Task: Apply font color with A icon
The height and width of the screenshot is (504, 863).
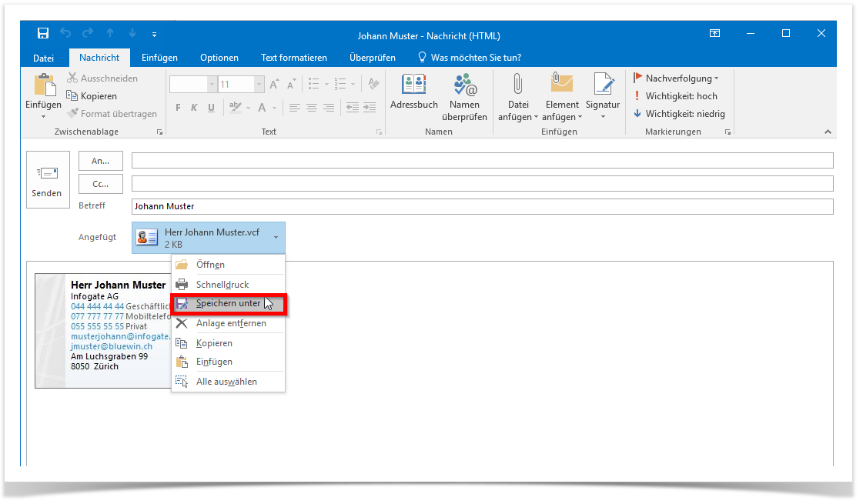Action: tap(262, 108)
